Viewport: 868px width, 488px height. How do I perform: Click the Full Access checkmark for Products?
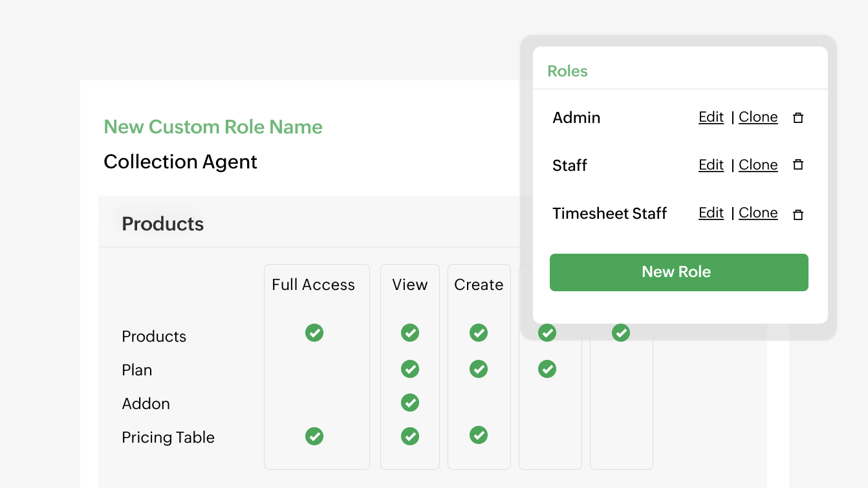(315, 333)
